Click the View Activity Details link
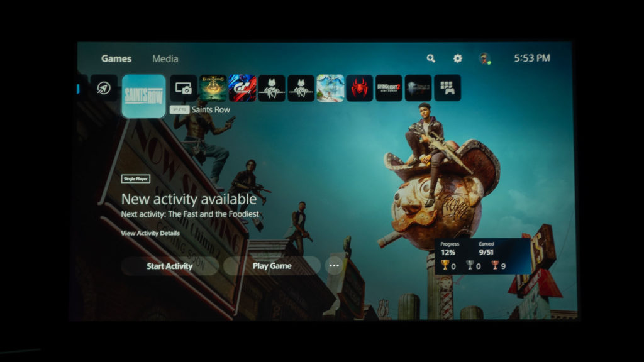 click(150, 233)
